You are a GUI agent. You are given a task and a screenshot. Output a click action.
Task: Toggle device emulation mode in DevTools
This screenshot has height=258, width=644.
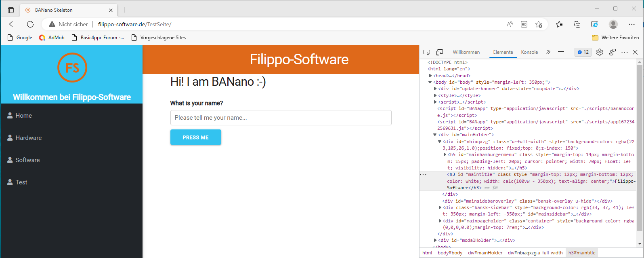click(x=440, y=52)
